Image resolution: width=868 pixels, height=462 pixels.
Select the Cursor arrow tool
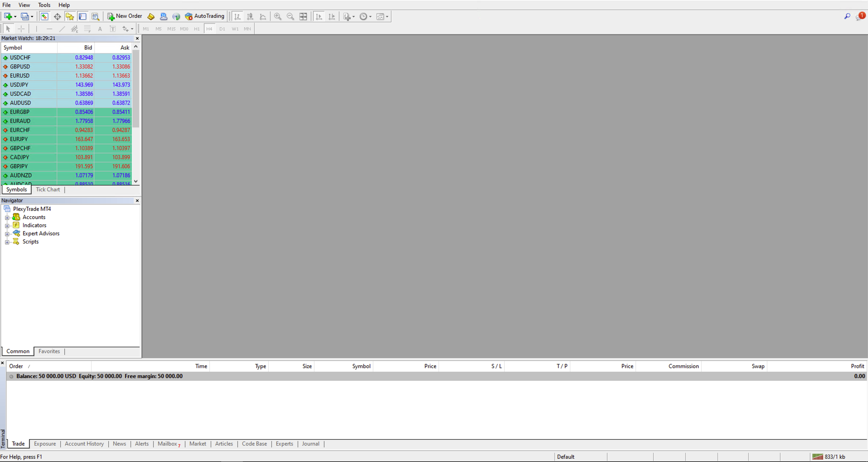tap(8, 29)
